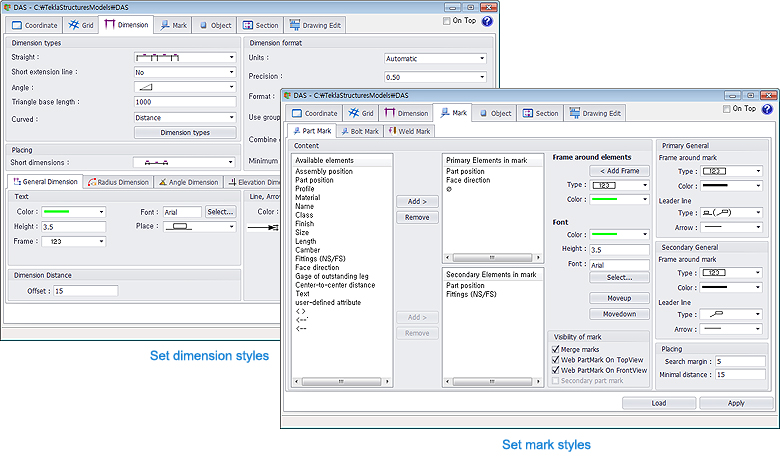The height and width of the screenshot is (457, 780).
Task: Click the Triangle base length input field
Action: coord(184,102)
